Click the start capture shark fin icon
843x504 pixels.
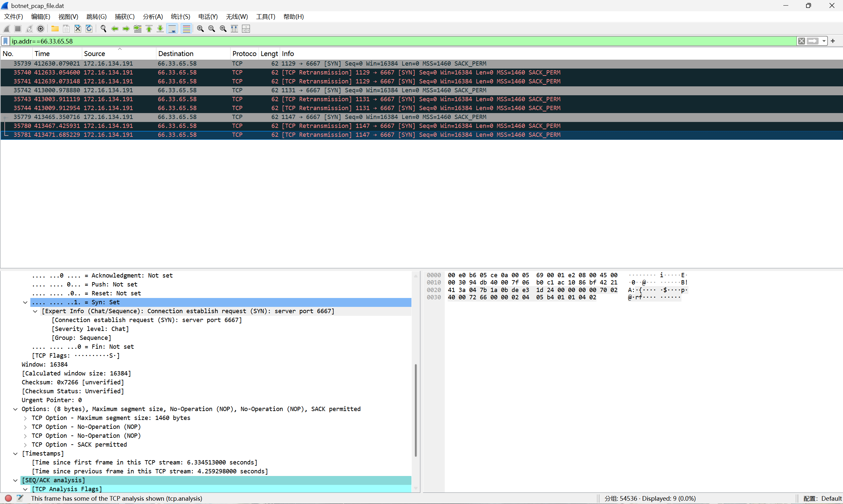[x=7, y=29]
